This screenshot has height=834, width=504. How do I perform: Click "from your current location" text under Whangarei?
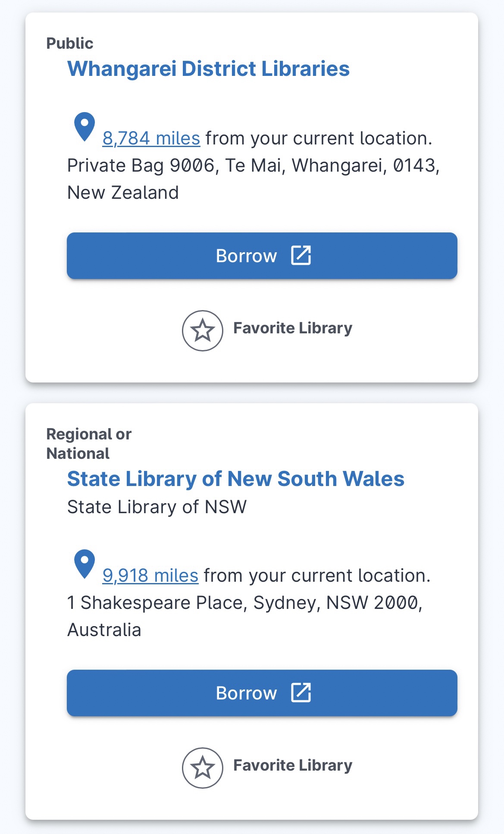[x=319, y=138]
